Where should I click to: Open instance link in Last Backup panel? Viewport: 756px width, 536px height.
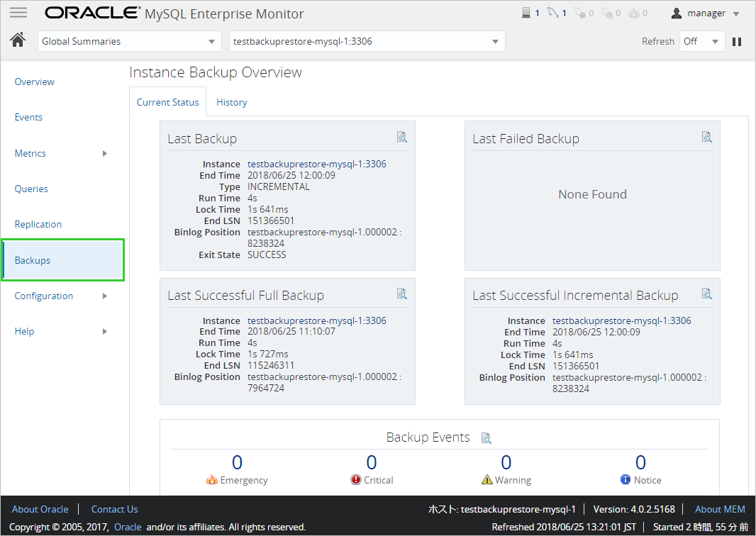point(317,164)
